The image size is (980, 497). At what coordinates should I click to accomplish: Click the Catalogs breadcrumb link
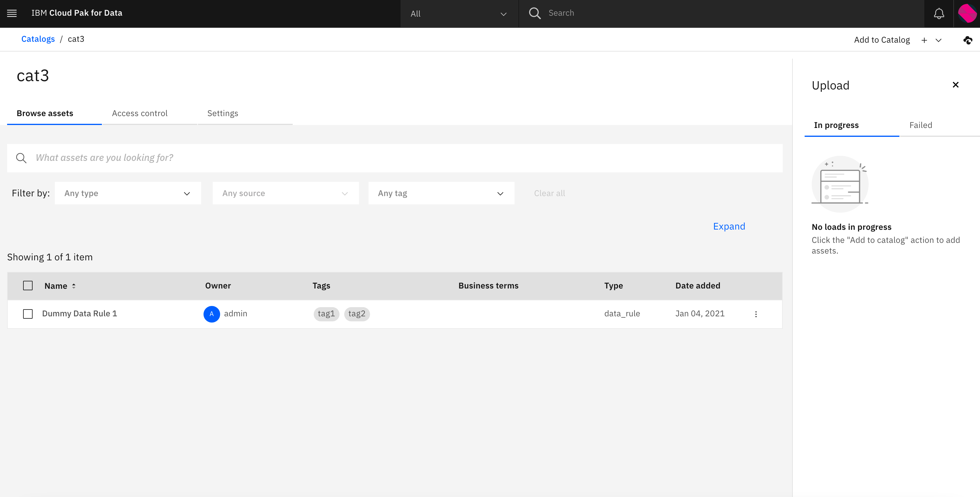[38, 39]
